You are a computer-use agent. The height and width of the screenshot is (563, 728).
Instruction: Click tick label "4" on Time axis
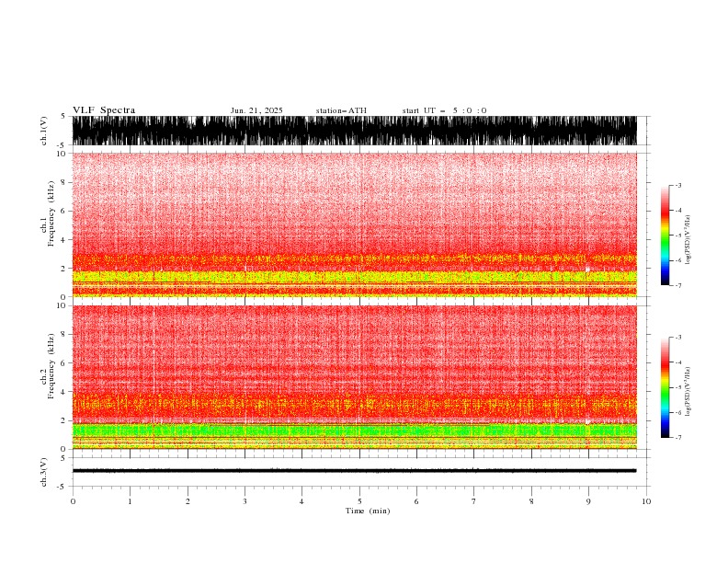(x=301, y=501)
